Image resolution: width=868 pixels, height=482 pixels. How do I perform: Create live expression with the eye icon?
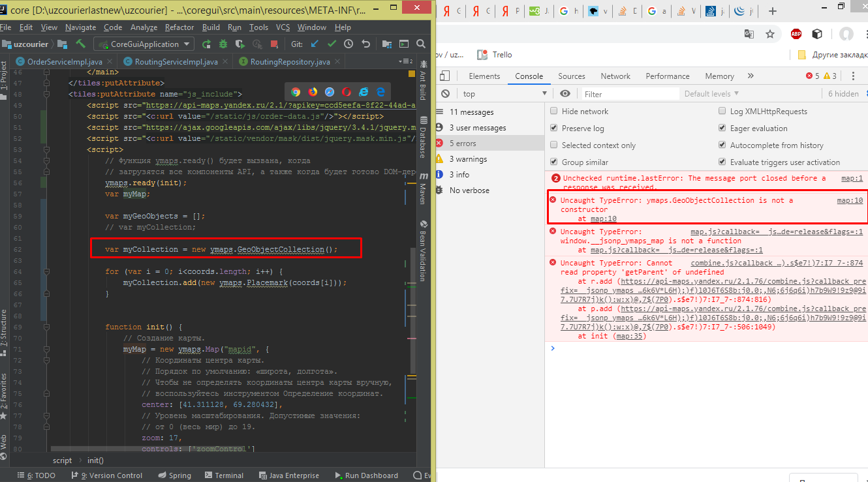(565, 94)
